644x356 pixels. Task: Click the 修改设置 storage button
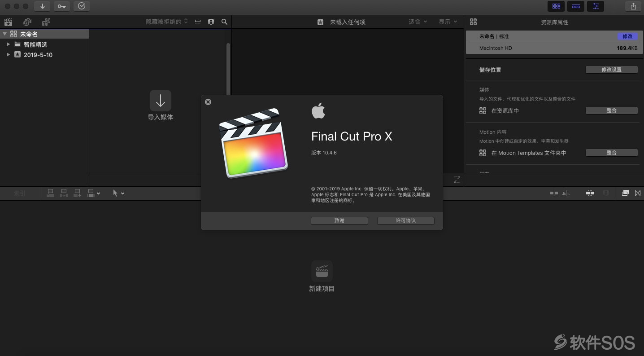point(612,70)
